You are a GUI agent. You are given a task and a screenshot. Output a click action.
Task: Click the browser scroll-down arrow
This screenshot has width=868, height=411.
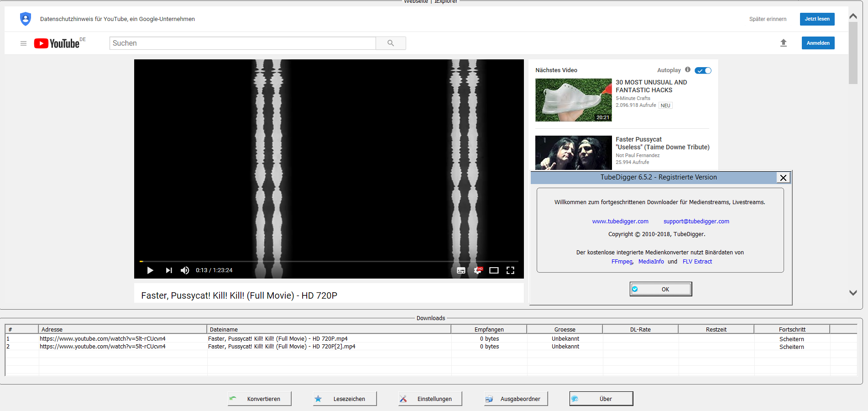853,293
